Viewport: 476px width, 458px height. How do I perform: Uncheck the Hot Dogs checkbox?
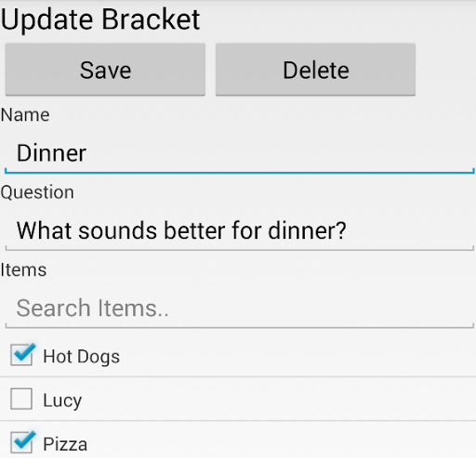click(x=22, y=355)
